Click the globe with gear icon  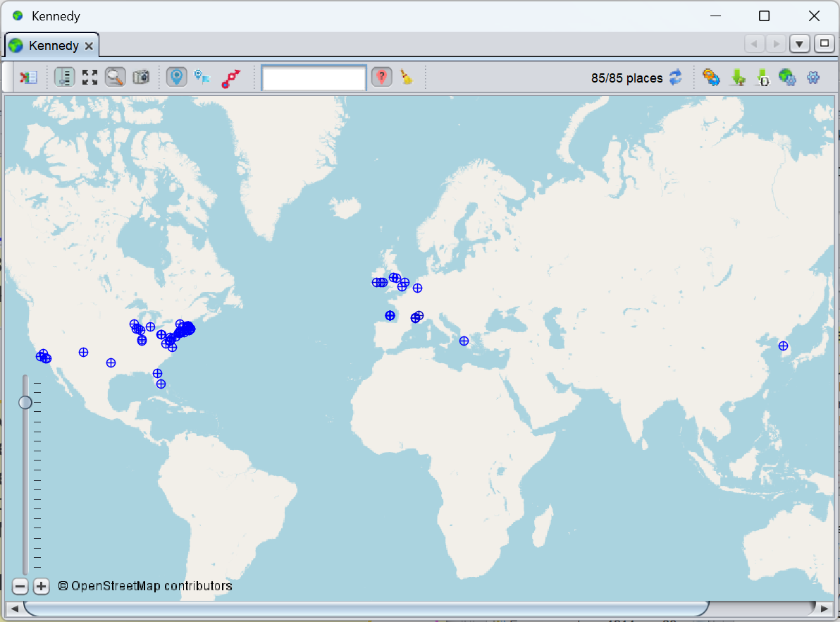click(787, 78)
